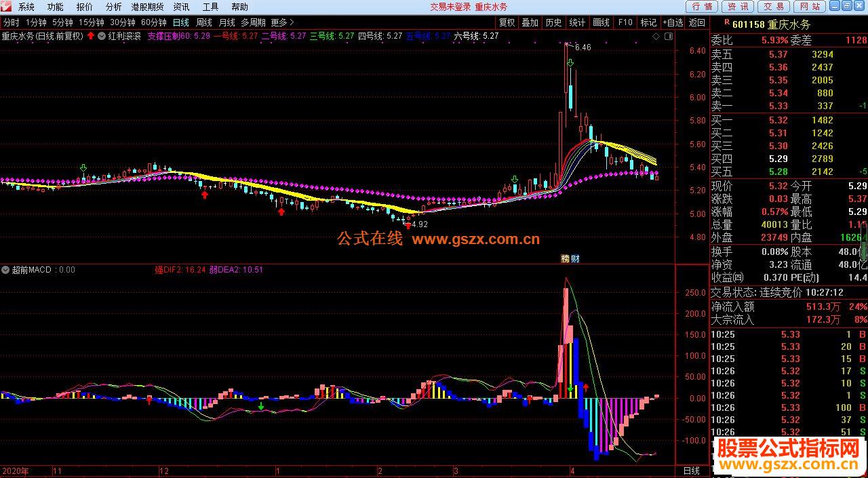868x478 pixels.
Task: Click the 画线 toolbar button
Action: click(601, 22)
